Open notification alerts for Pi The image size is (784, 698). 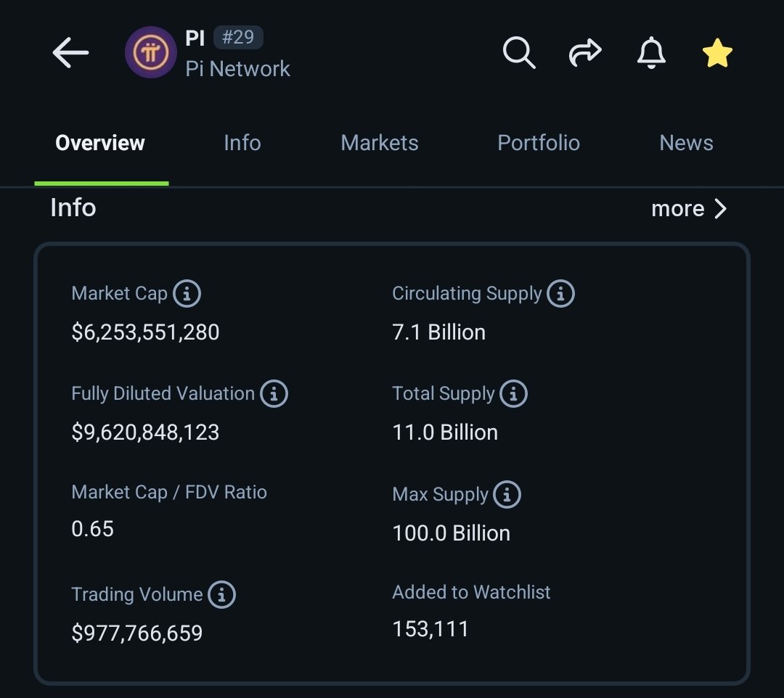[651, 52]
